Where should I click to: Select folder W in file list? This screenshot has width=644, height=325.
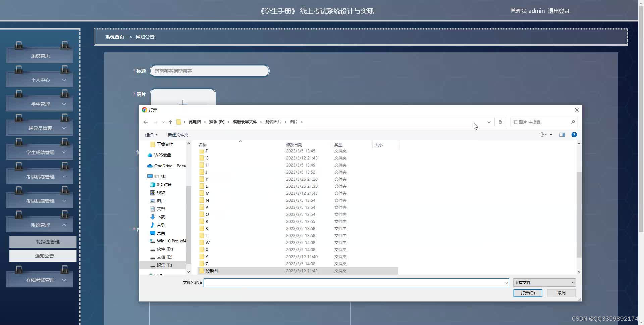pos(298,242)
